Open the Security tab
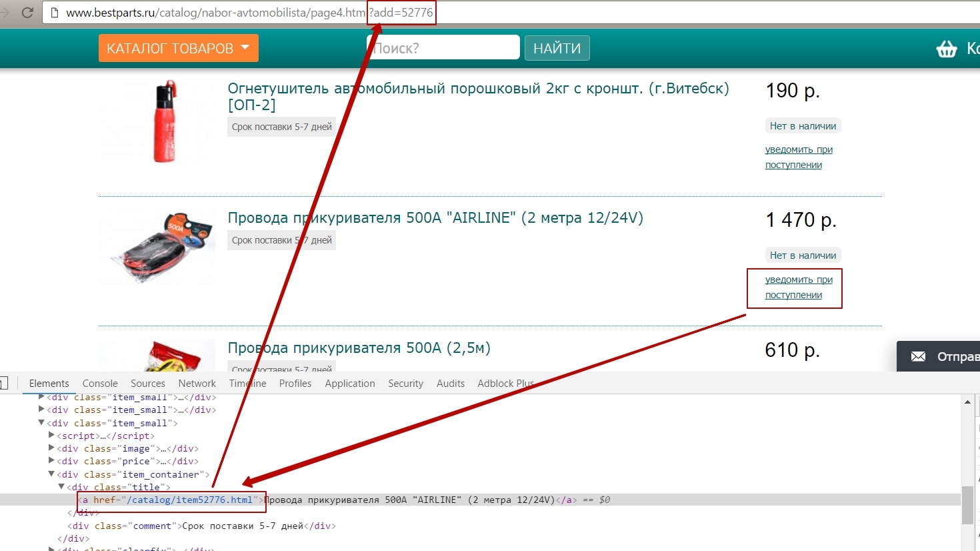980x551 pixels. point(405,384)
